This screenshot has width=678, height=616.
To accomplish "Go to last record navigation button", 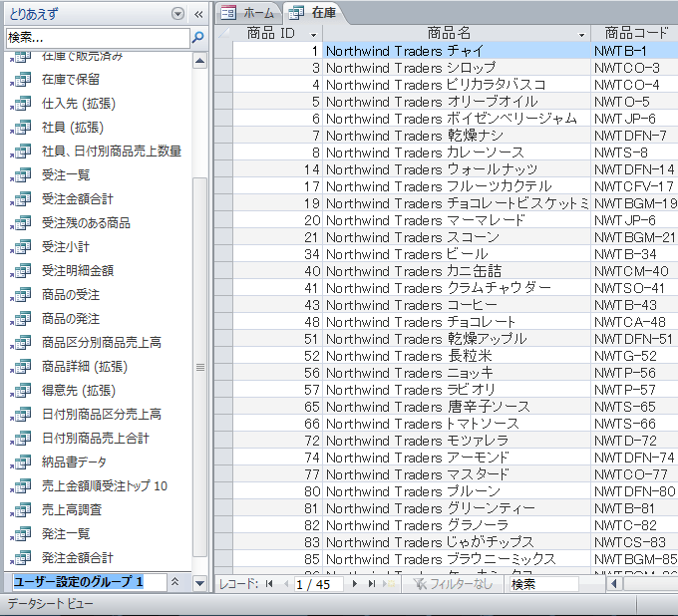I will 372,584.
